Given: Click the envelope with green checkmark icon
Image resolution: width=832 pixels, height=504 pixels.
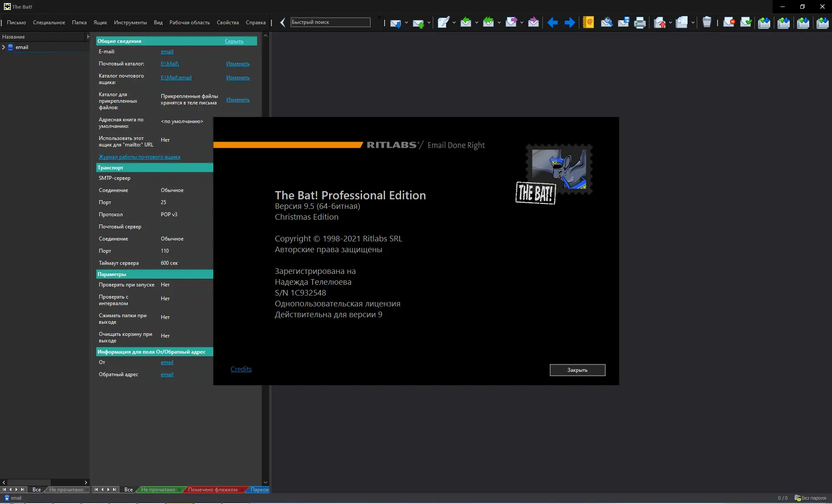Looking at the screenshot, I should (746, 23).
